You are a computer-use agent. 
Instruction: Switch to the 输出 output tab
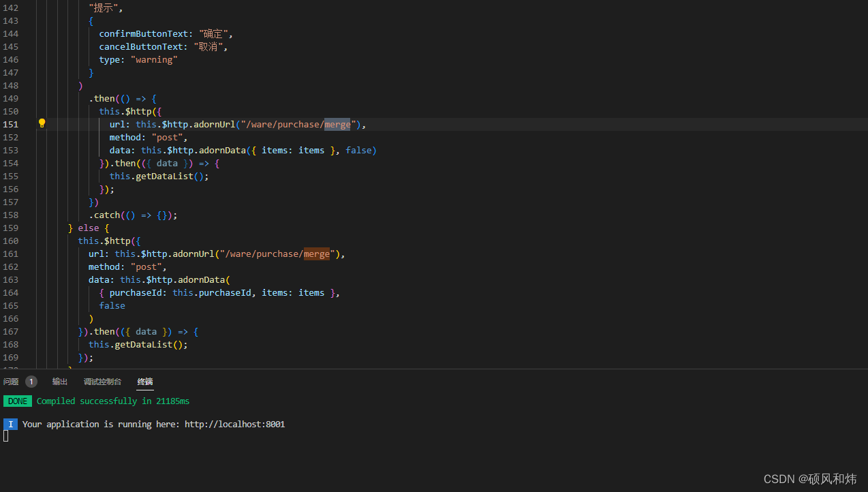coord(60,382)
